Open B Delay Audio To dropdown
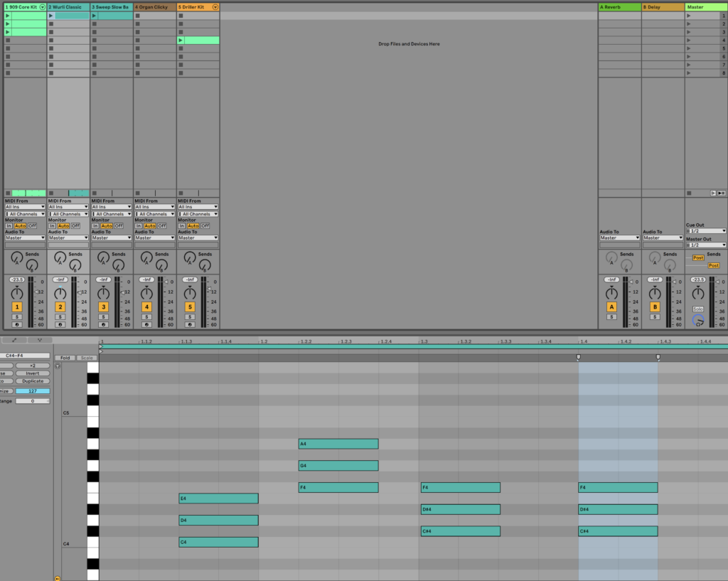Image resolution: width=728 pixels, height=581 pixels. click(663, 238)
